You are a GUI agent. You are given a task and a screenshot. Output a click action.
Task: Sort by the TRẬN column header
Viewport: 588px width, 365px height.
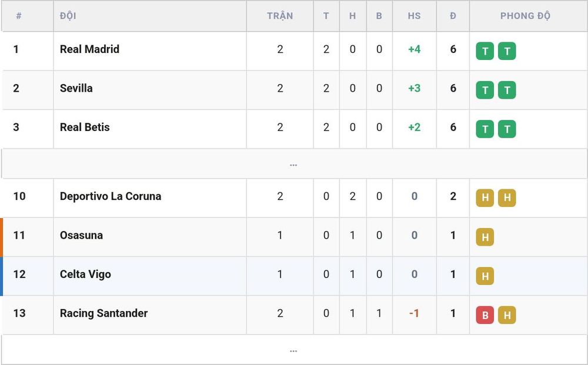(x=280, y=16)
